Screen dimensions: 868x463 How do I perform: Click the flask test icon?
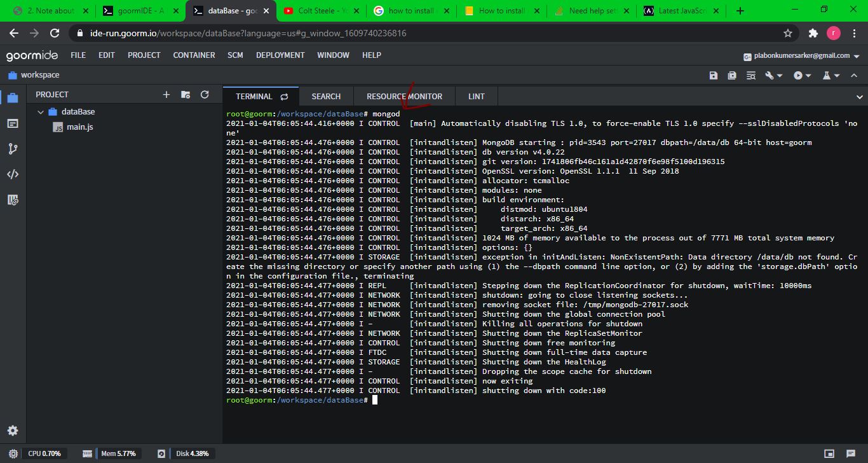click(x=827, y=75)
